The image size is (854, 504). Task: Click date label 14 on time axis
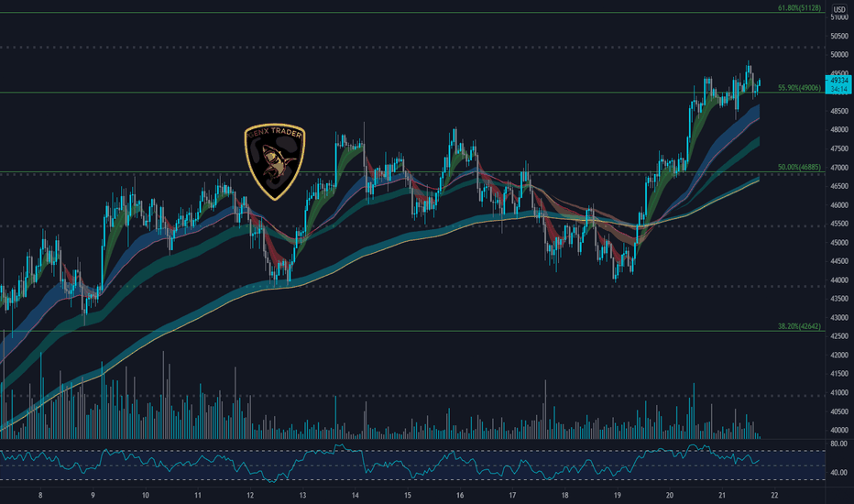[356, 496]
